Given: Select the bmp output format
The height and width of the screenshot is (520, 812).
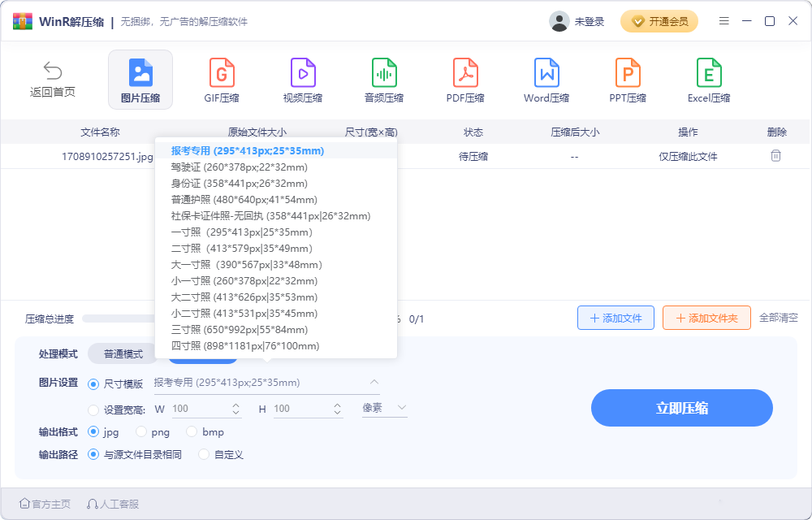Looking at the screenshot, I should [x=192, y=432].
